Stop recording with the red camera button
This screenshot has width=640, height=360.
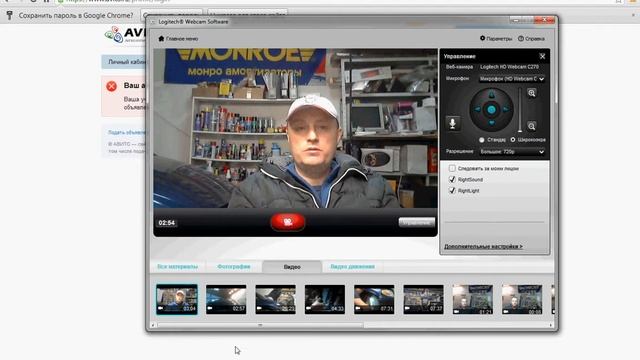coord(288,222)
